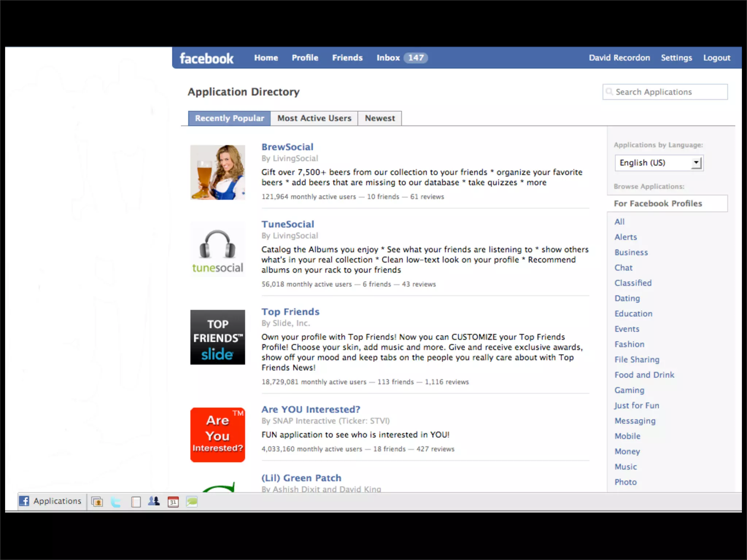The height and width of the screenshot is (560, 747).
Task: Open the Applications by Language dropdown
Action: point(659,163)
